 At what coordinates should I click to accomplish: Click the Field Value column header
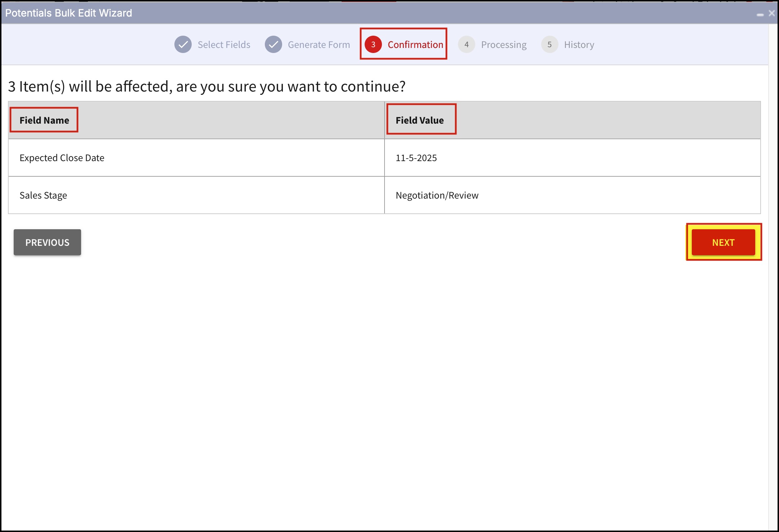pyautogui.click(x=419, y=120)
